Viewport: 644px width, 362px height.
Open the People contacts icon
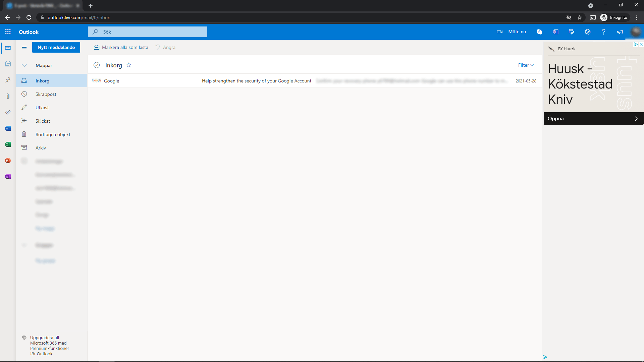tap(8, 80)
